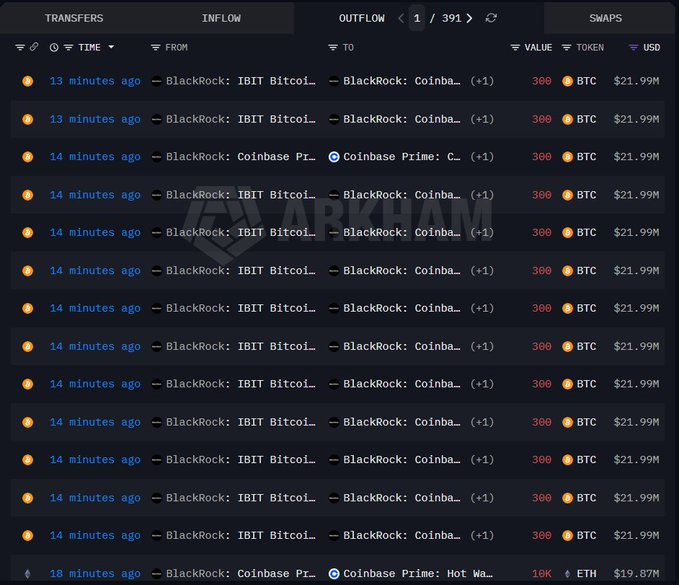Toggle the clock time-format icon

click(54, 47)
